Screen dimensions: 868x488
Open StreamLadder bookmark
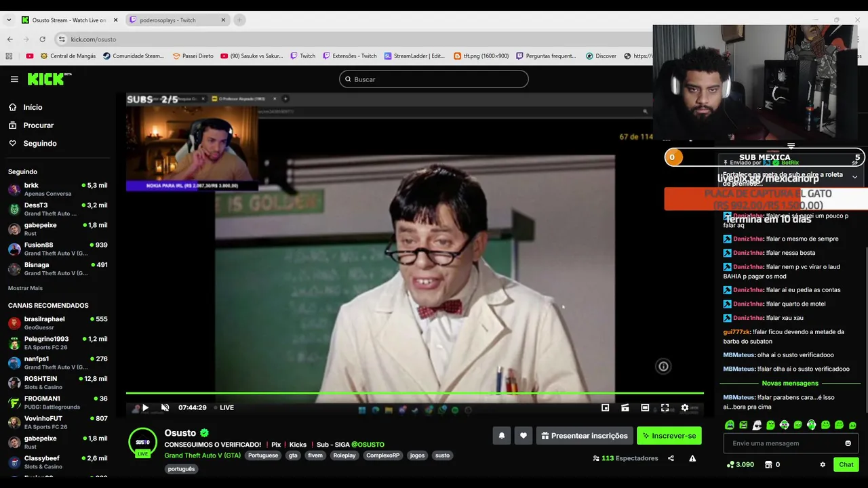coord(414,56)
